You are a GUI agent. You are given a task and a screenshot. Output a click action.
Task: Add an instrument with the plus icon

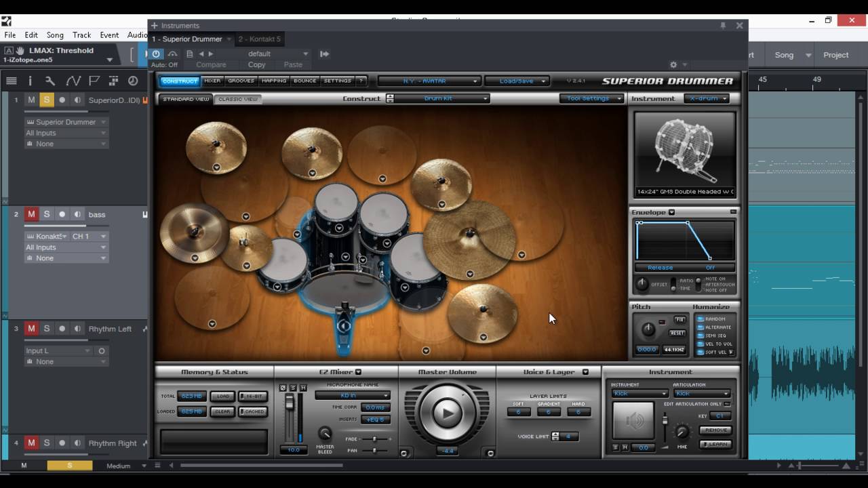click(154, 26)
